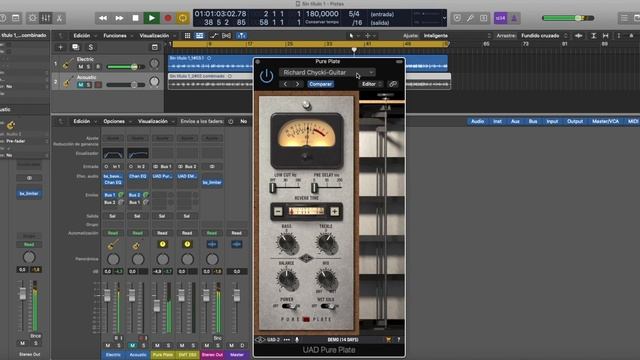This screenshot has width=640, height=360.
Task: Add a new track with the plus button
Action: pyautogui.click(x=60, y=47)
